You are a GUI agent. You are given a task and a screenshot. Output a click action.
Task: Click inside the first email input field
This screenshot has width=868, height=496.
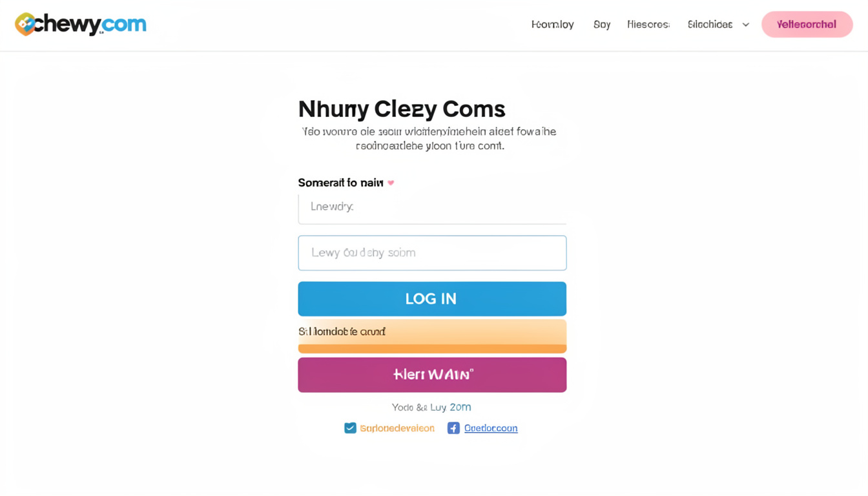[x=431, y=206]
